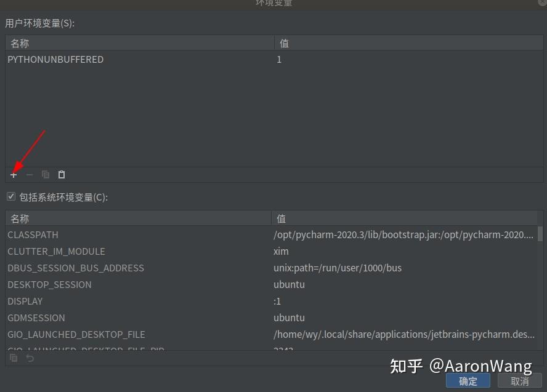Click the 值 column header
This screenshot has width=547, height=392.
(280, 43)
